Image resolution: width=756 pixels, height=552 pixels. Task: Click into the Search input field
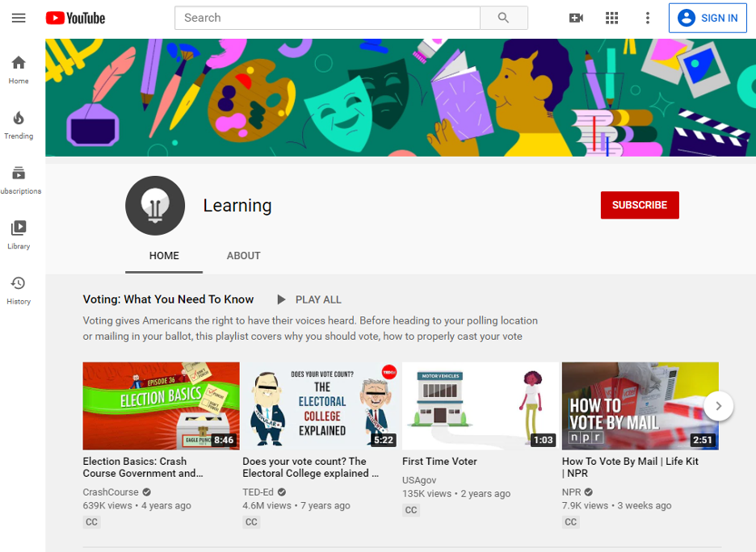tap(327, 18)
